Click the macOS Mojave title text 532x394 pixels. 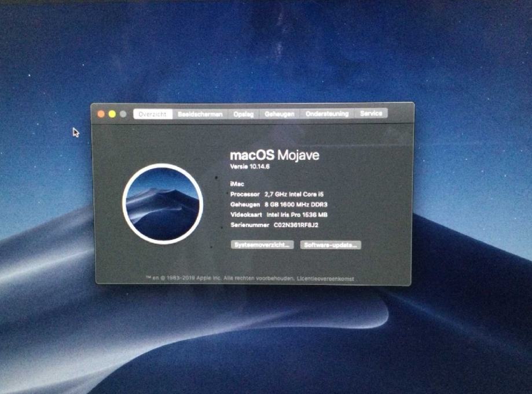(x=274, y=155)
